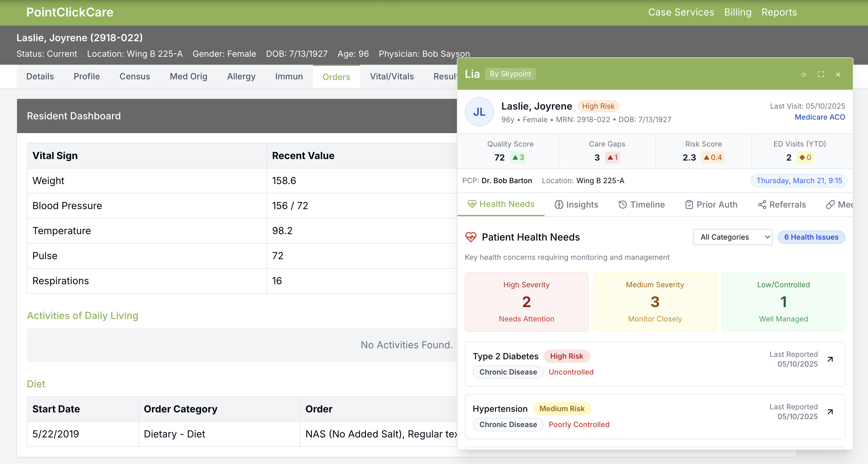Image resolution: width=868 pixels, height=464 pixels.
Task: Open Type 2 Diabetes details arrow
Action: 830,359
